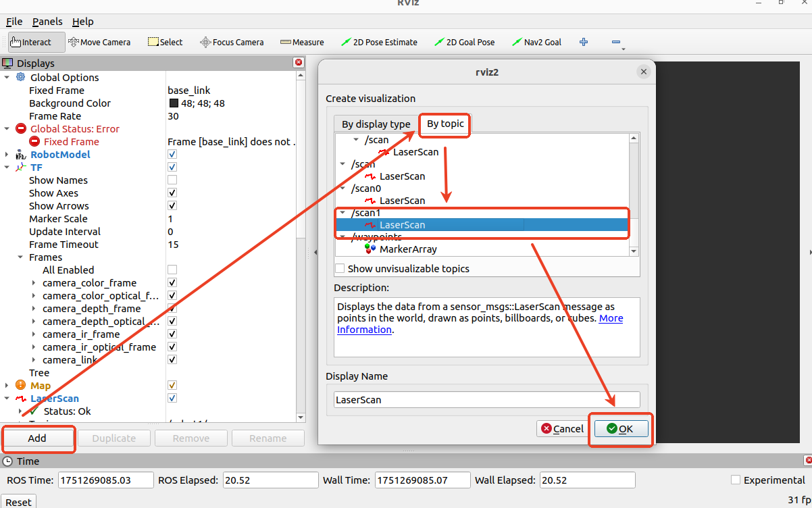812x508 pixels.
Task: Collapse the /scan1 topic node
Action: click(342, 213)
